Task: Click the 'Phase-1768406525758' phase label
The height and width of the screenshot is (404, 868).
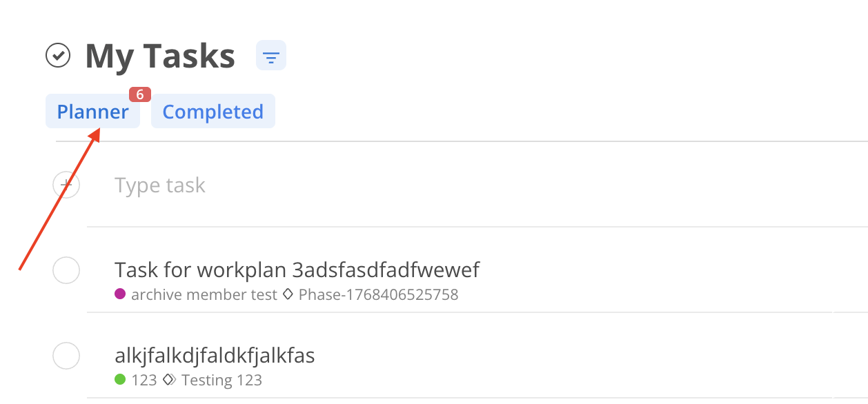Action: (378, 295)
